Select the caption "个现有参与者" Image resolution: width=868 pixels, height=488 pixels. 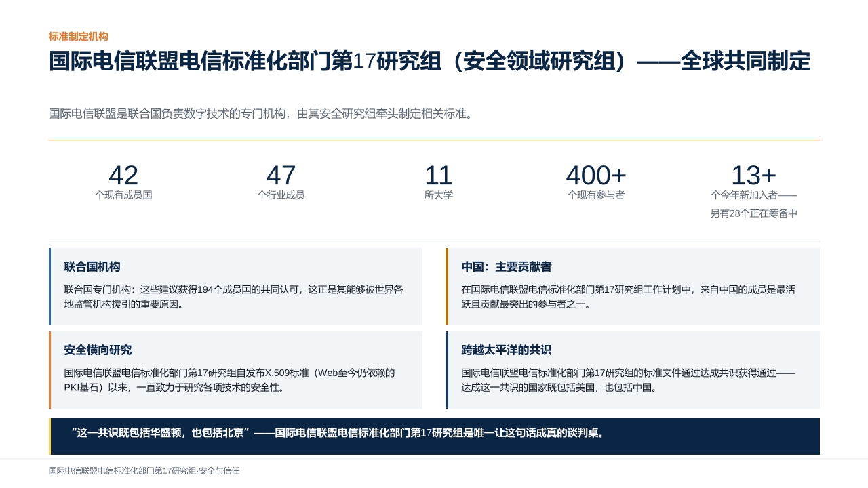[x=596, y=195]
